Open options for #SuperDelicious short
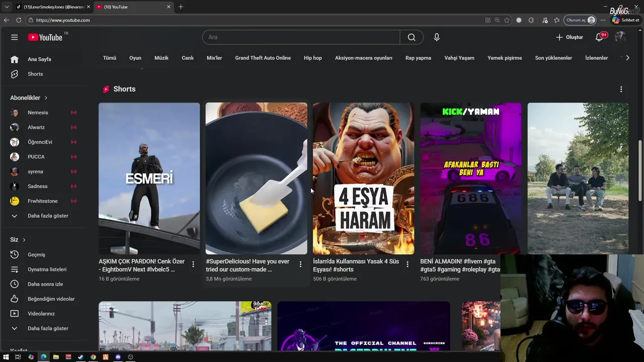This screenshot has height=362, width=644. tap(300, 264)
